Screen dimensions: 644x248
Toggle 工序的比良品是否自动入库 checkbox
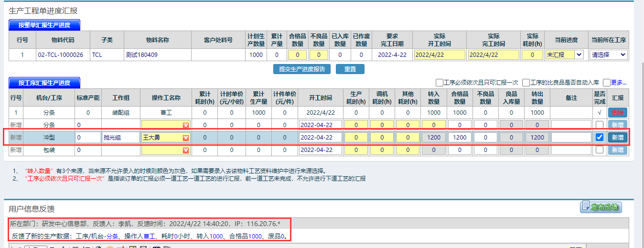click(526, 83)
